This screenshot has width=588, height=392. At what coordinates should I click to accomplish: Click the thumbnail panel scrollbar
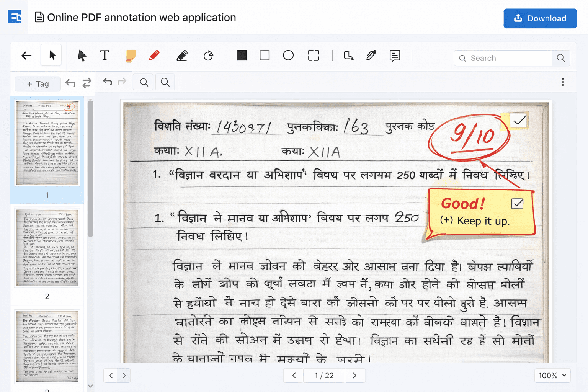90,168
